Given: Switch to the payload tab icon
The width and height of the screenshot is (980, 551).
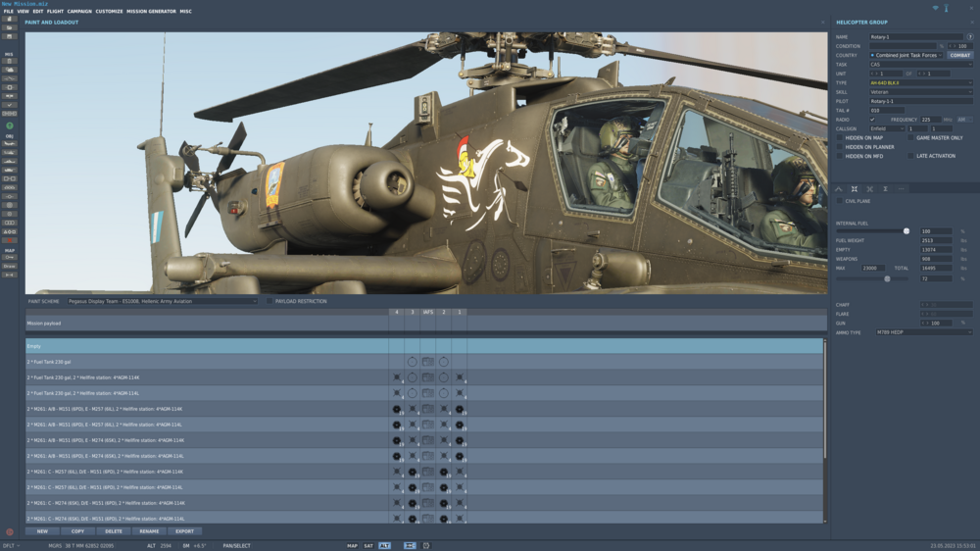Looking at the screenshot, I should (x=855, y=189).
